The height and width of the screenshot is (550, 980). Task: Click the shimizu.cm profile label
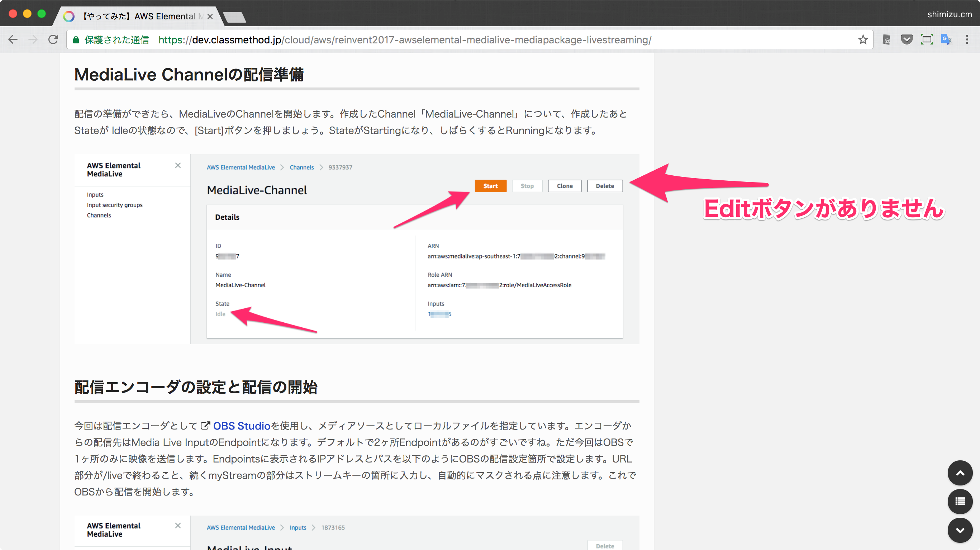[x=950, y=14]
